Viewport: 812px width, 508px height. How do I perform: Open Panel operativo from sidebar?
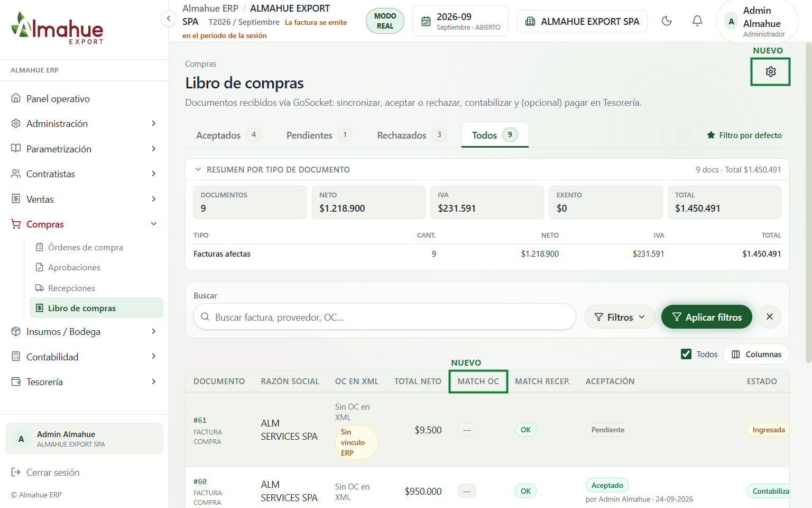point(85,99)
